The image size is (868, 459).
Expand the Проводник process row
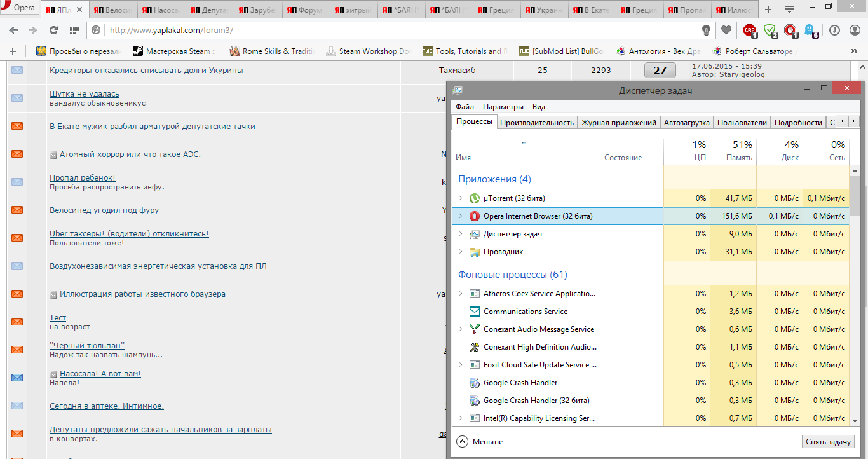pos(461,252)
